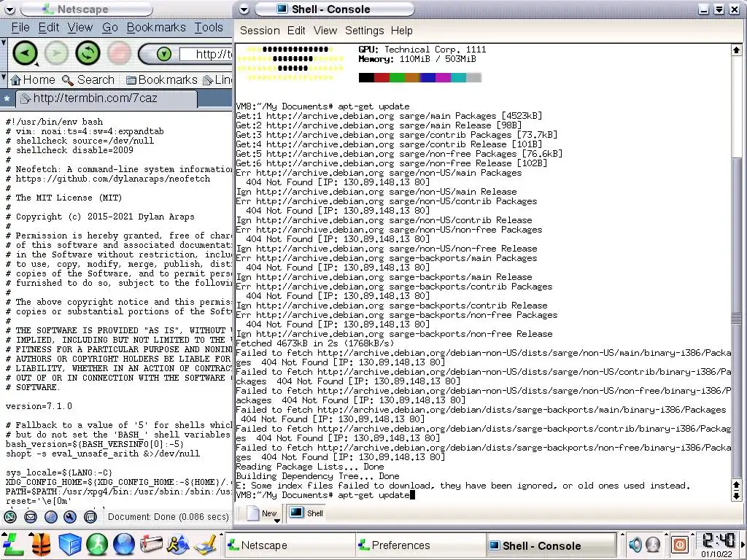Image resolution: width=747 pixels, height=560 pixels.
Task: Click the red Stop button in Netscape
Action: (119, 52)
